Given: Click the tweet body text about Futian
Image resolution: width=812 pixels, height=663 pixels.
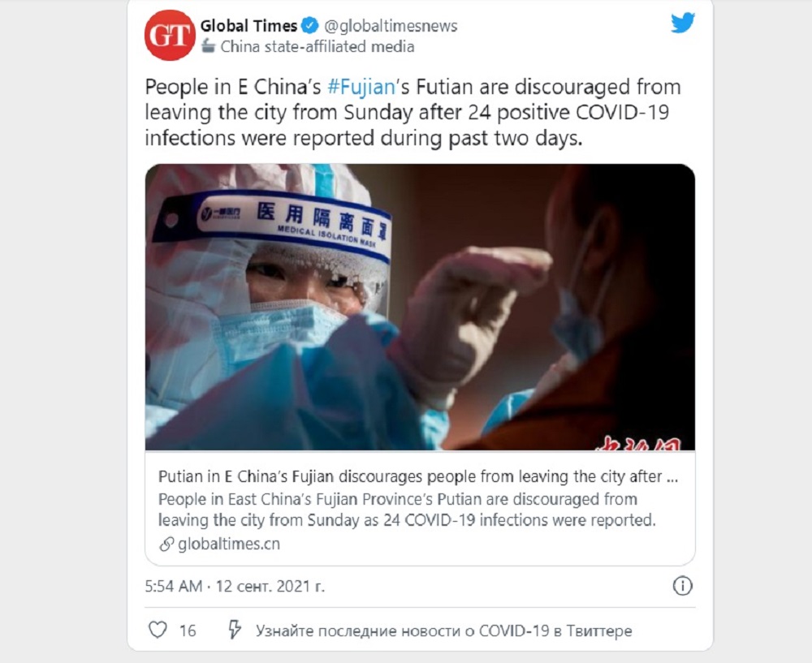Looking at the screenshot, I should pyautogui.click(x=412, y=112).
